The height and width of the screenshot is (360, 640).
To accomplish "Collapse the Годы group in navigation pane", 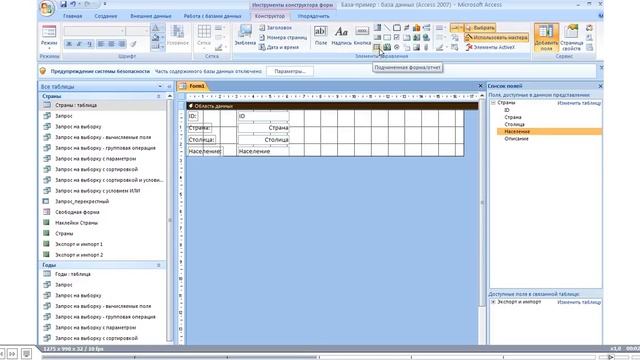I will 159,265.
